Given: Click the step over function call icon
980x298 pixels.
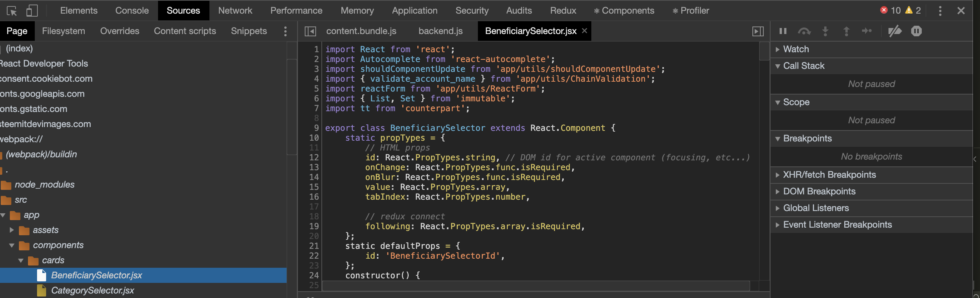Looking at the screenshot, I should click(804, 31).
